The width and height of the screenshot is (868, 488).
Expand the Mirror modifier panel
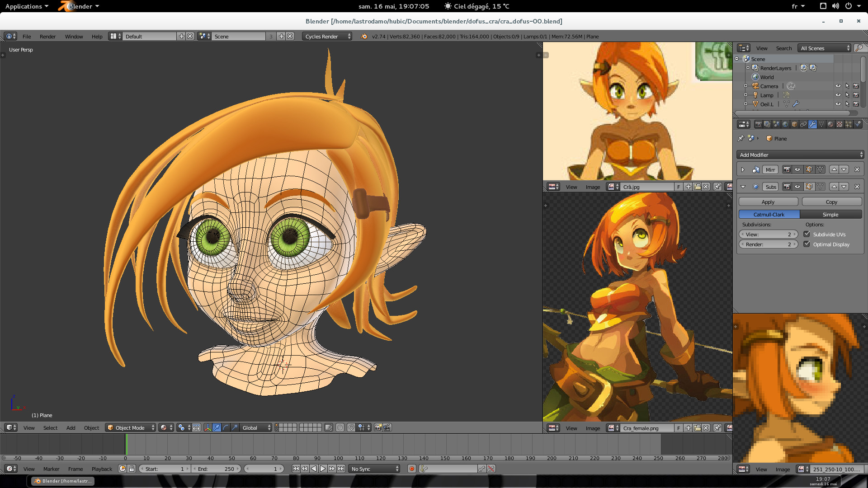743,169
